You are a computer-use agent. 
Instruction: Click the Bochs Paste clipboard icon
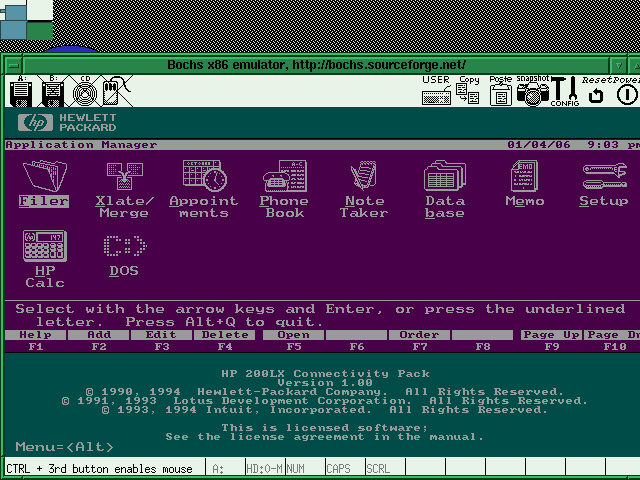point(500,91)
